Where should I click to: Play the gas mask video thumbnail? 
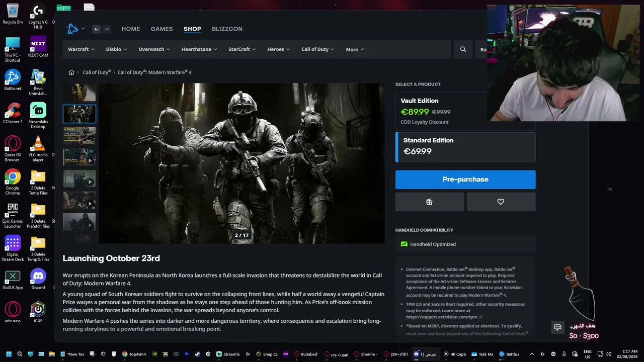pos(79,179)
